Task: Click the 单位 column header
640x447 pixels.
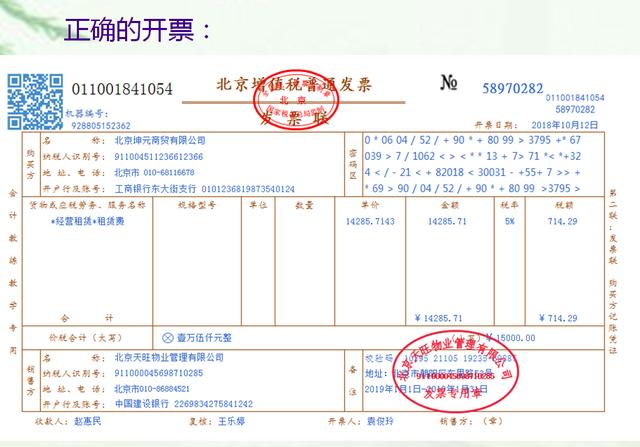Action: tap(258, 205)
